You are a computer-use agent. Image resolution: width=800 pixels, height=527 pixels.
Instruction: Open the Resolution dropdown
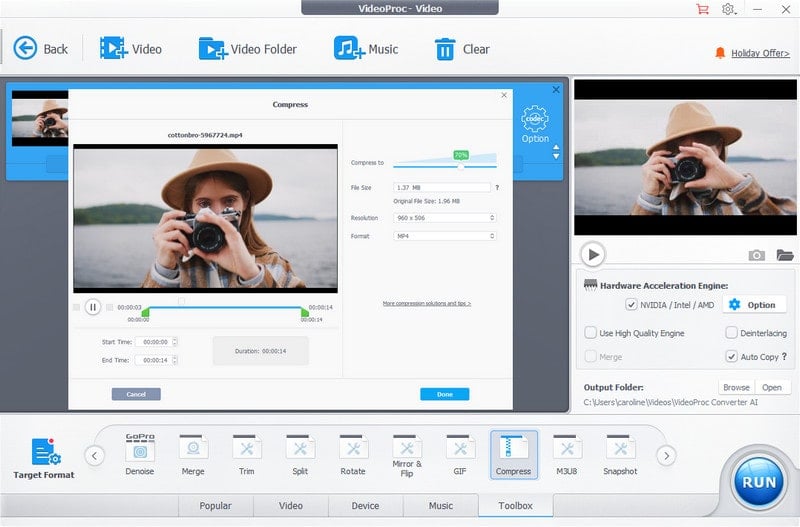point(444,218)
